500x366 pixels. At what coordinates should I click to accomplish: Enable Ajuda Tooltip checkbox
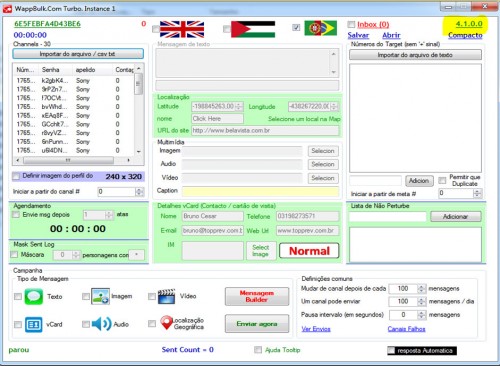[258, 350]
